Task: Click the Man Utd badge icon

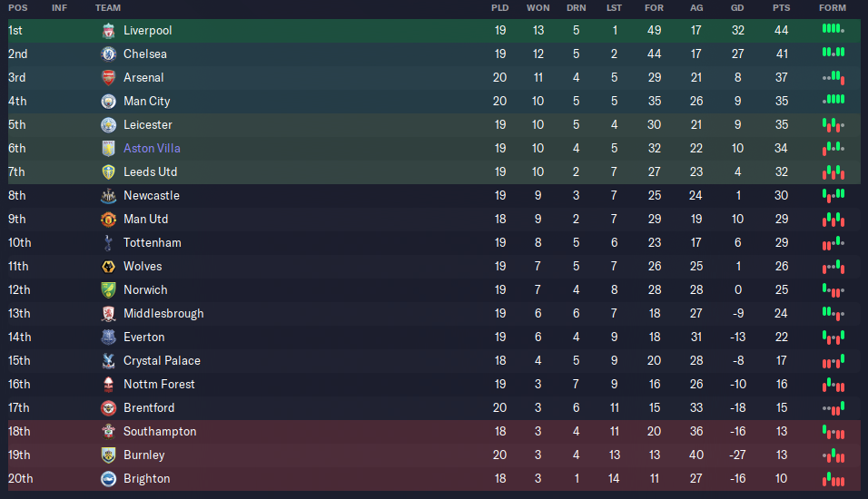Action: [x=109, y=219]
